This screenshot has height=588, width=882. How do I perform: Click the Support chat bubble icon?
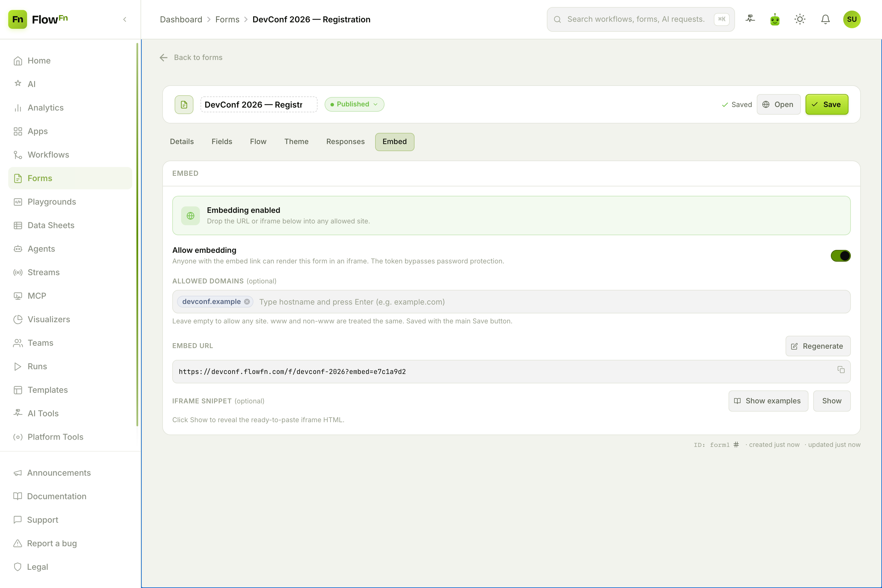pos(18,520)
